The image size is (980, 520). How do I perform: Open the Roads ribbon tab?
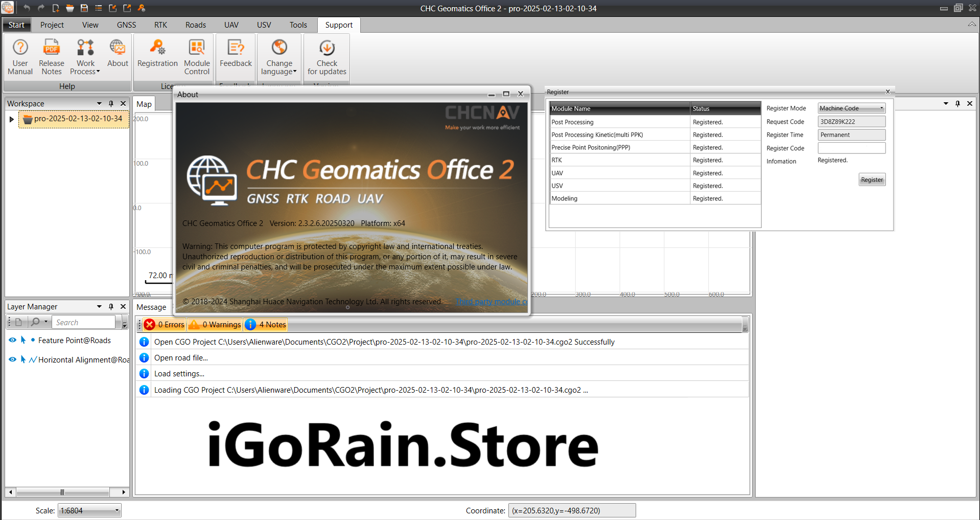(x=195, y=25)
